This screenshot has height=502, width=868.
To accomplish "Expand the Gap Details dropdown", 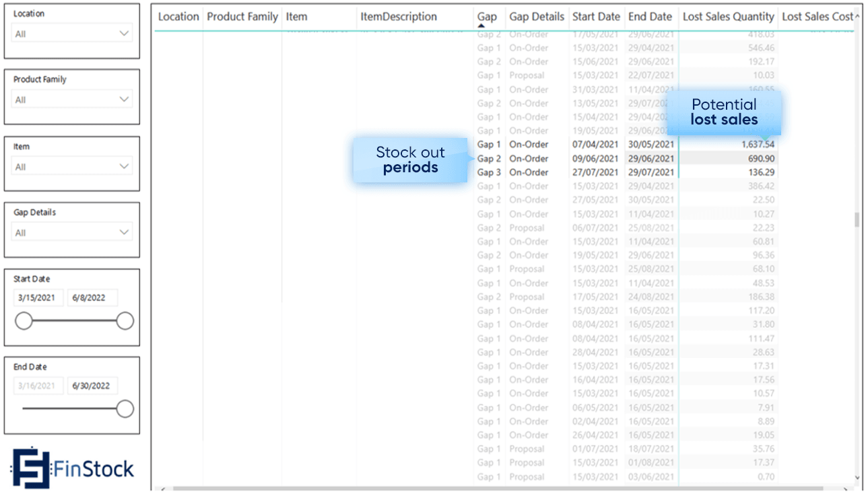I will pos(73,233).
